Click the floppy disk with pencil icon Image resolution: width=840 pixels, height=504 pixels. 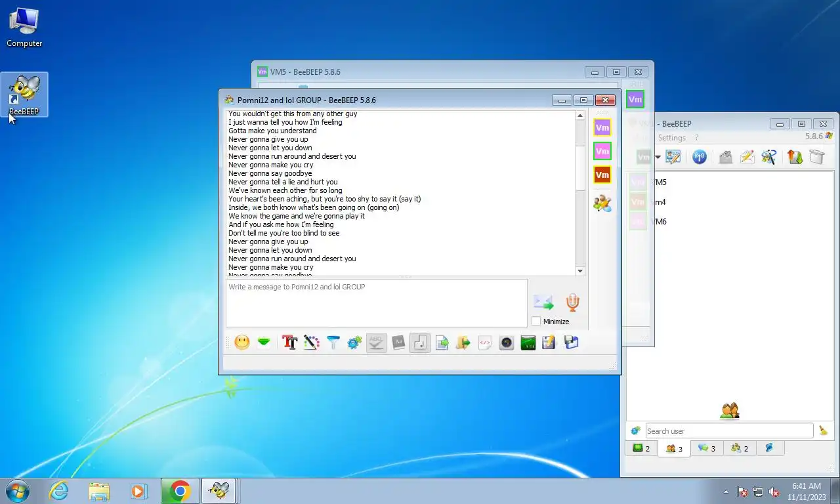[x=549, y=343]
